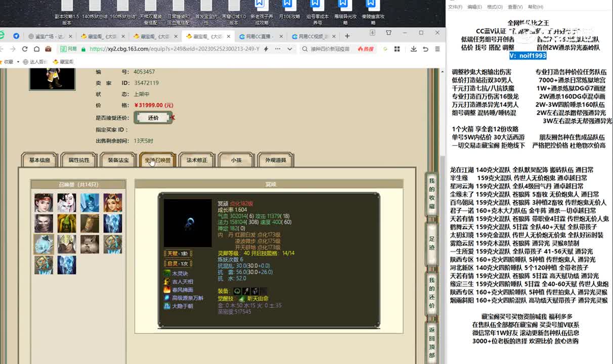Click the red X beside 还价

tap(173, 118)
